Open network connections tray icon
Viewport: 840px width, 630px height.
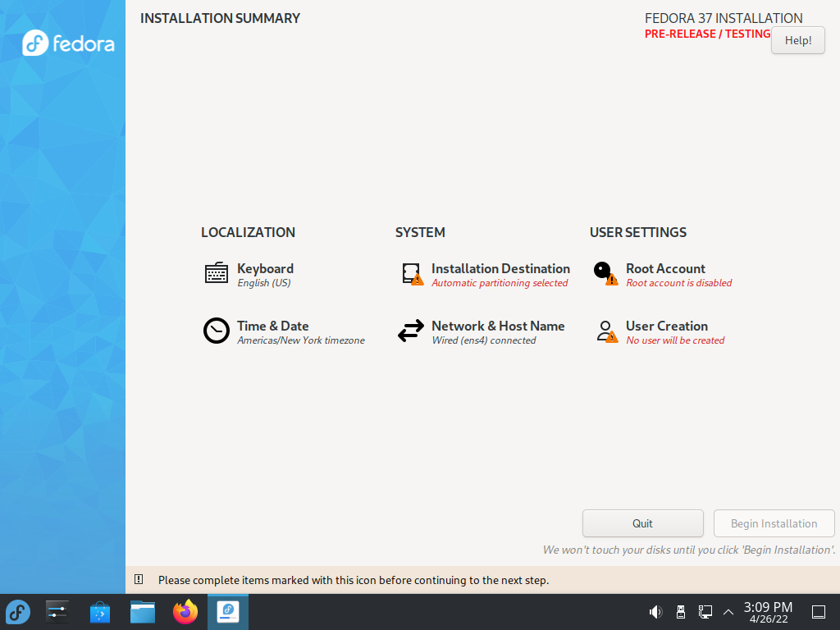[705, 612]
